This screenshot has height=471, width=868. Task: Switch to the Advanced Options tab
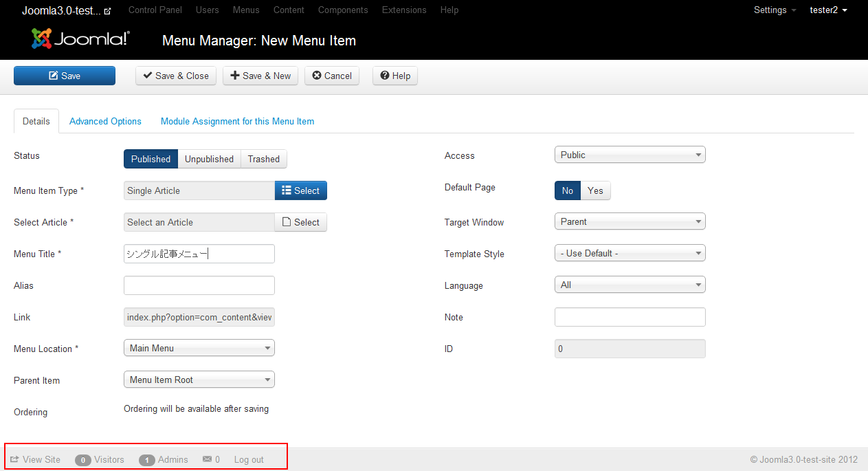point(105,121)
